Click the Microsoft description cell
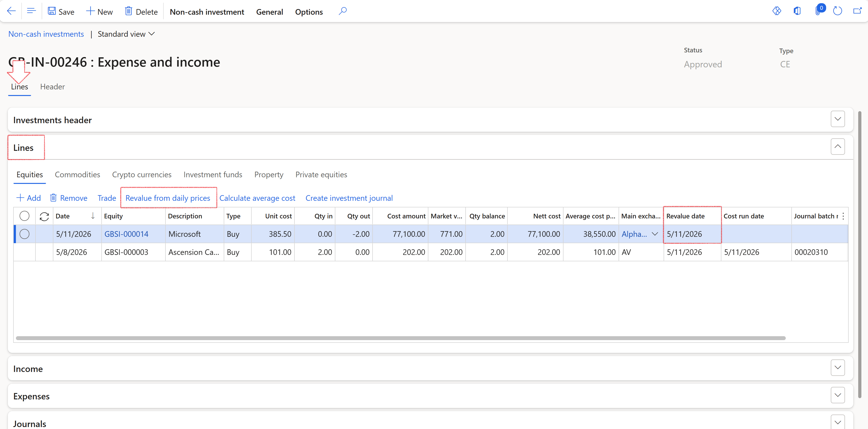The width and height of the screenshot is (868, 429). [x=194, y=234]
